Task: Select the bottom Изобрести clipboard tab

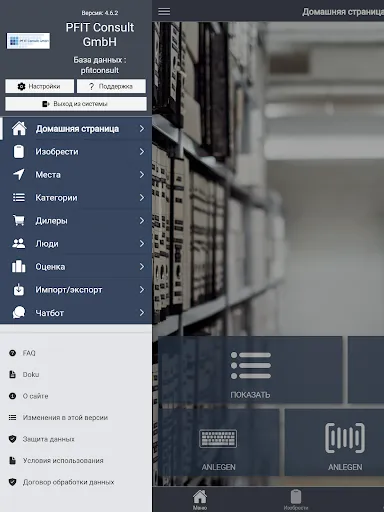Action: click(296, 499)
